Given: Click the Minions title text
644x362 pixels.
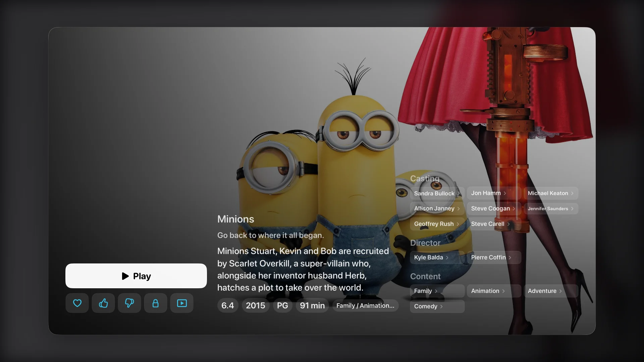Looking at the screenshot, I should click(236, 219).
